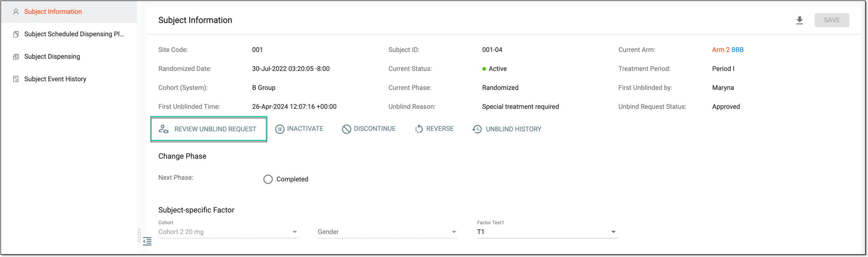Select the Completed next phase radio
This screenshot has width=868, height=257.
(268, 179)
